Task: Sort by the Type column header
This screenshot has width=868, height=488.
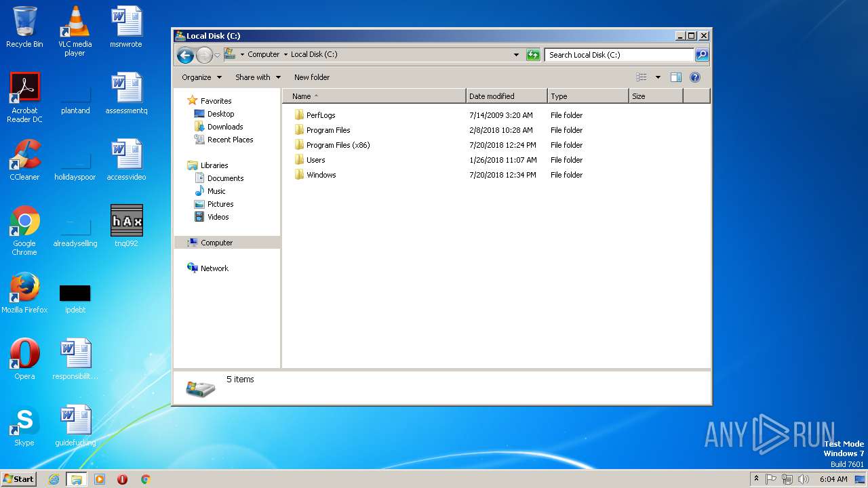Action: tap(588, 96)
